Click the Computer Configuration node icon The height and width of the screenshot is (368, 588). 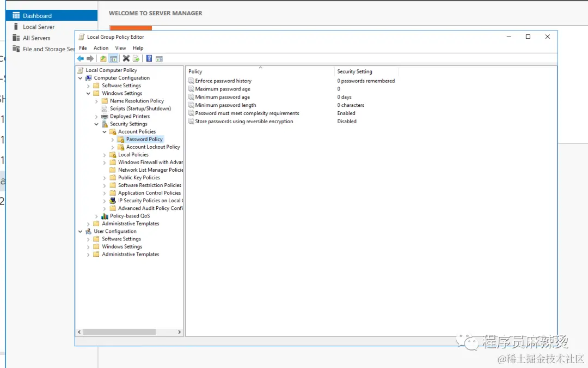tap(89, 78)
